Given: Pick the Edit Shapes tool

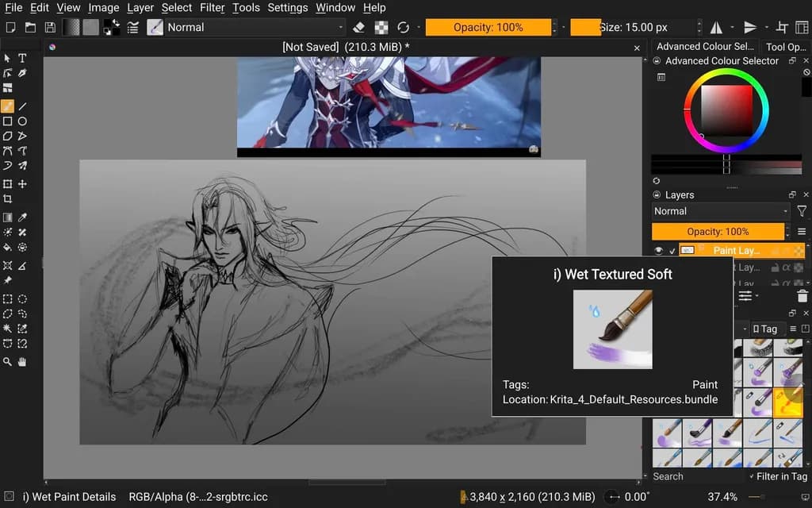Looking at the screenshot, I should click(7, 73).
